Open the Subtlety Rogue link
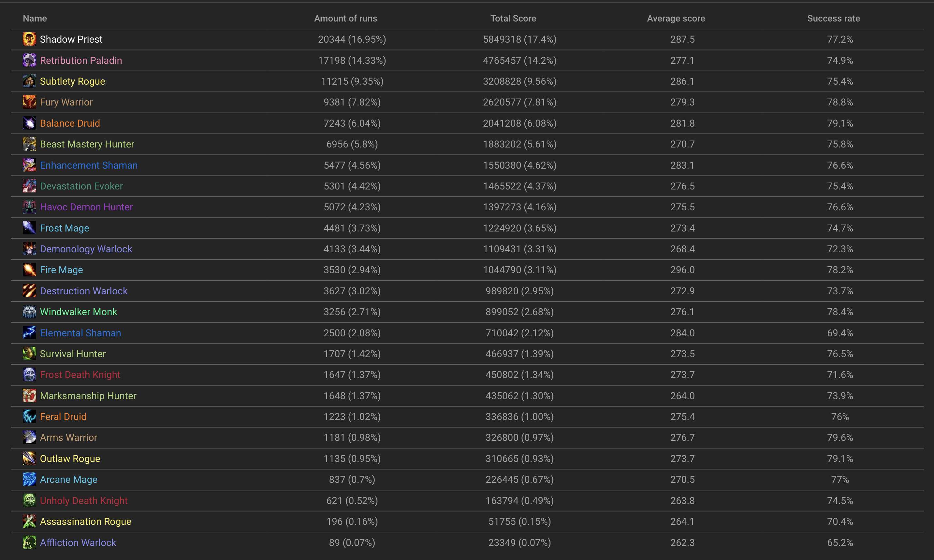 coord(73,81)
